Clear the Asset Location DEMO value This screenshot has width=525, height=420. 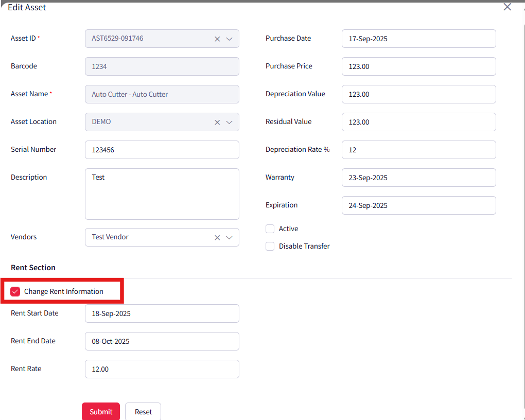click(x=217, y=122)
